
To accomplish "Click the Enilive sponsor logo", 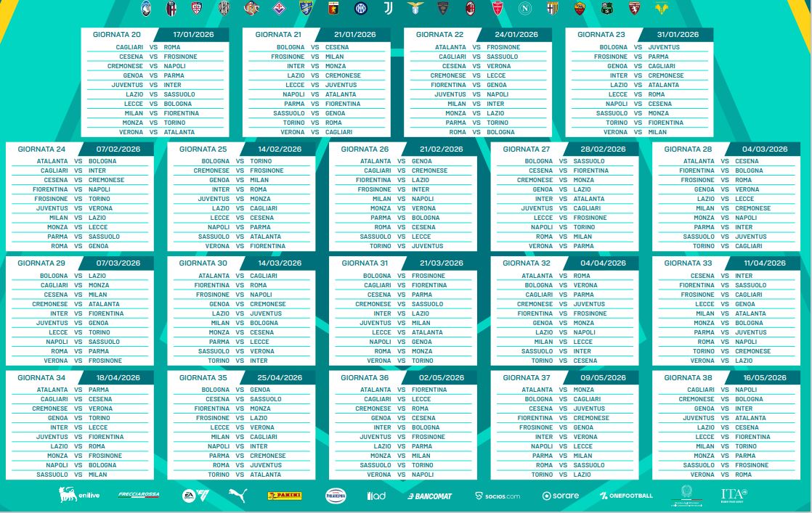I will click(78, 496).
